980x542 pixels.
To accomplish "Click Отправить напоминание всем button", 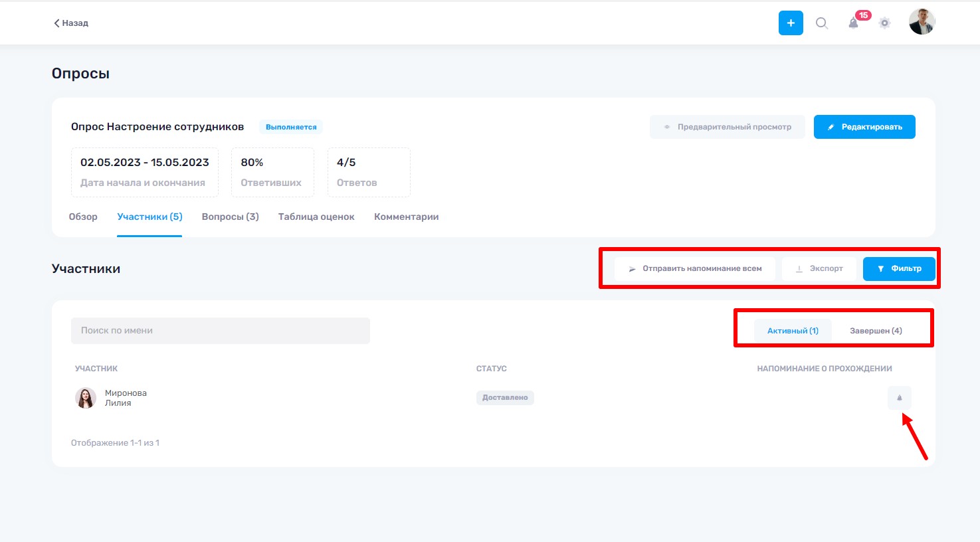I will tap(694, 269).
